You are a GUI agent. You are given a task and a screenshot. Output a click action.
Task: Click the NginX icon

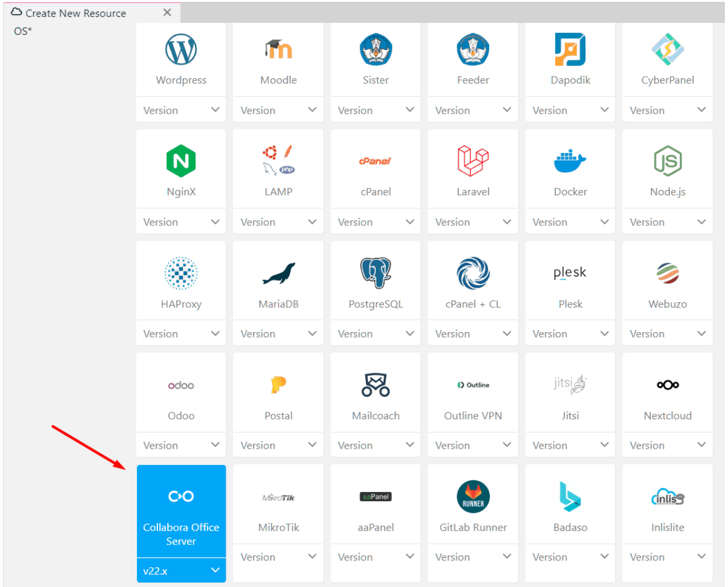[181, 161]
